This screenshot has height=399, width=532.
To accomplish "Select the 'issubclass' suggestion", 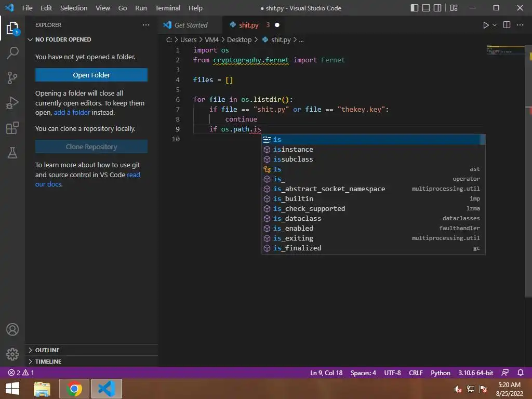I will (373, 159).
